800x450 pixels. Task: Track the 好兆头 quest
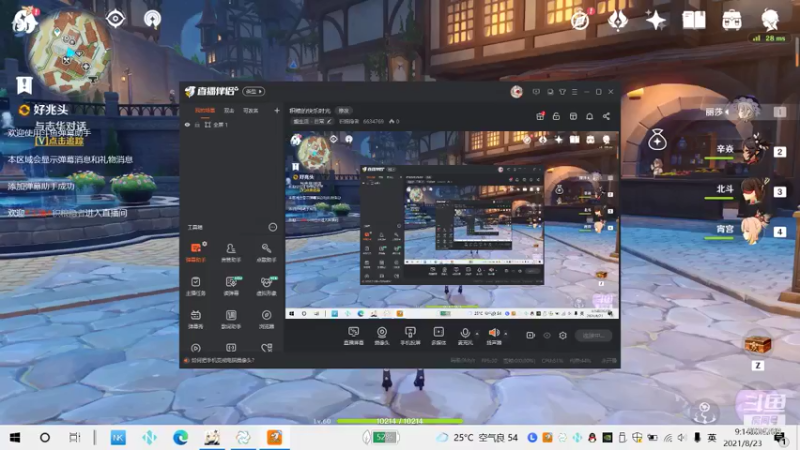[x=59, y=141]
